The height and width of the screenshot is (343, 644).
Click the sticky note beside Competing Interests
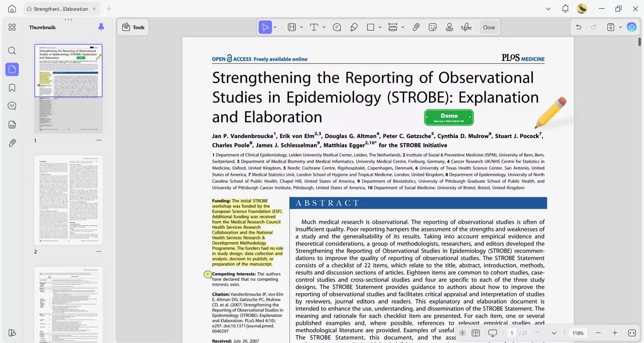click(x=208, y=274)
